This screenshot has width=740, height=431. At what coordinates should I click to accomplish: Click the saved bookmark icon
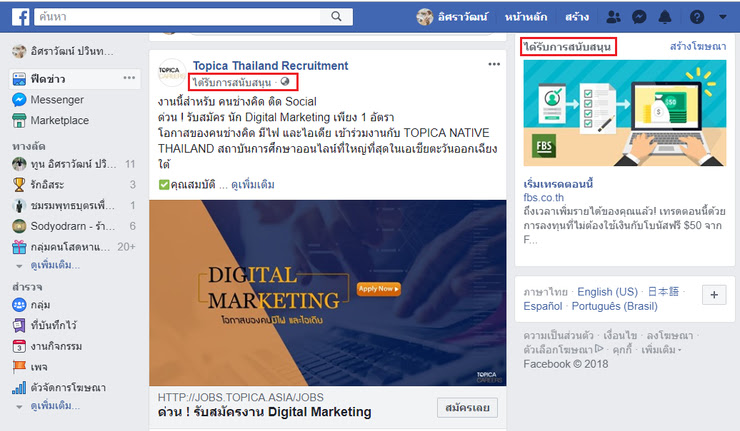pos(19,325)
